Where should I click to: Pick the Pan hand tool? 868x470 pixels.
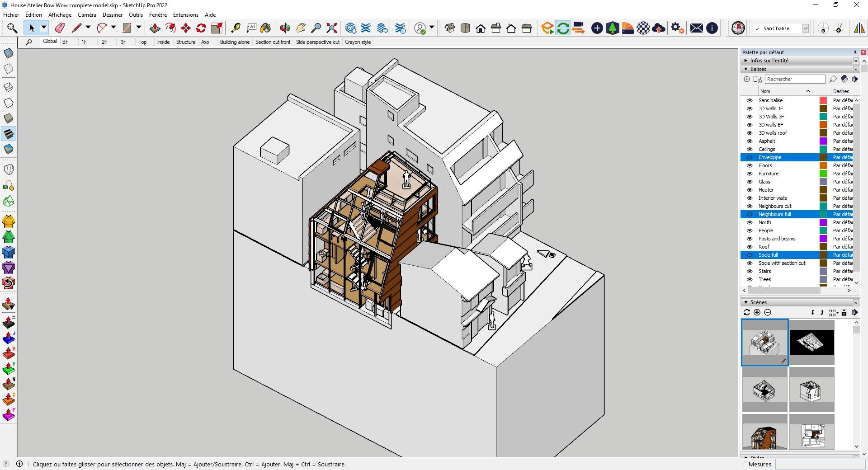point(301,28)
